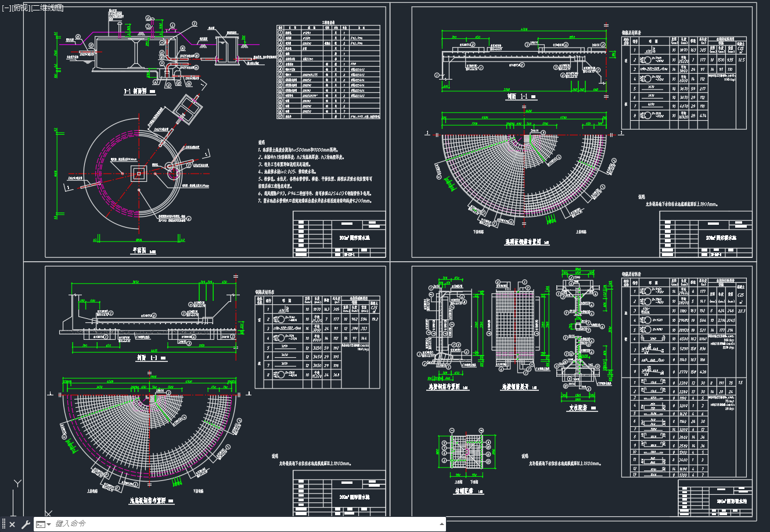Viewport: 770px width, 532px height.
Task: Expand command history with the up arrow
Action: pos(442,524)
